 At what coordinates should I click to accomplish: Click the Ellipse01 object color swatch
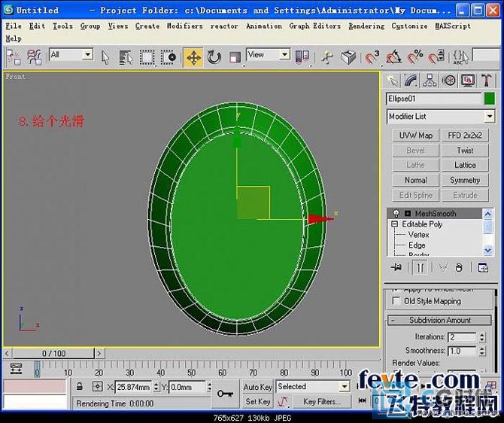(x=489, y=99)
